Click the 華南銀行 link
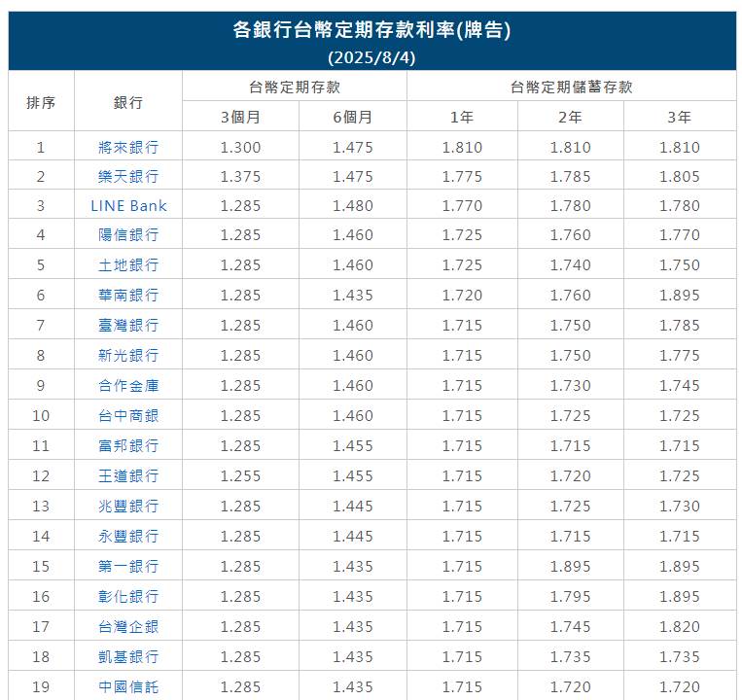The height and width of the screenshot is (700, 742). (x=128, y=296)
